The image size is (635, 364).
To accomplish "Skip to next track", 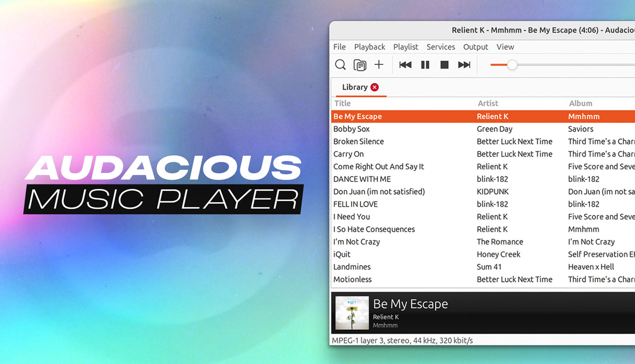I will pyautogui.click(x=464, y=64).
